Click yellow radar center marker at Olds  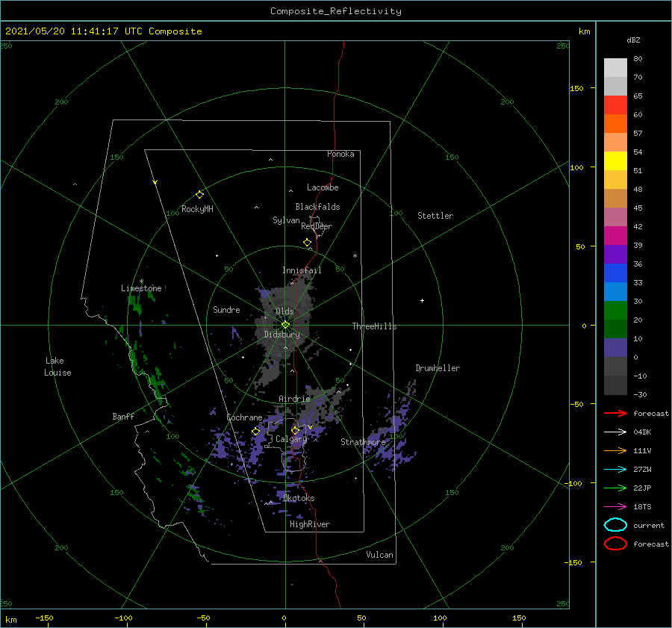click(x=285, y=325)
